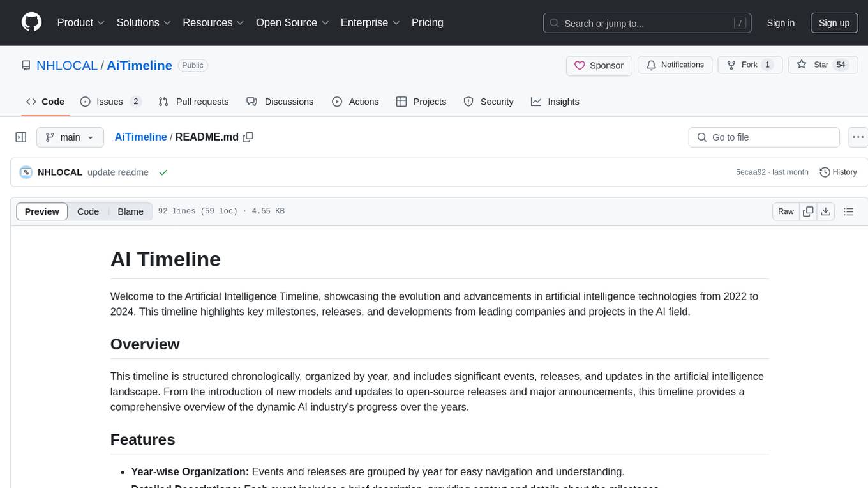The image size is (868, 488).
Task: Open the main branch selector
Action: tap(70, 137)
